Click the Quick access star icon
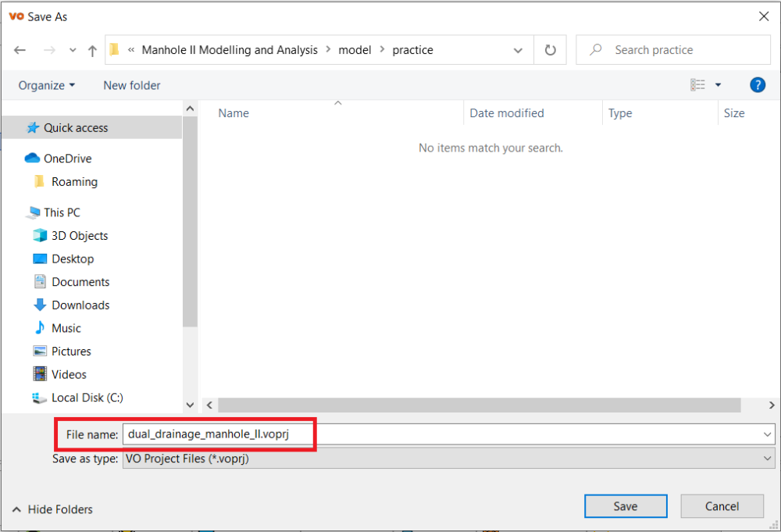 pyautogui.click(x=33, y=127)
